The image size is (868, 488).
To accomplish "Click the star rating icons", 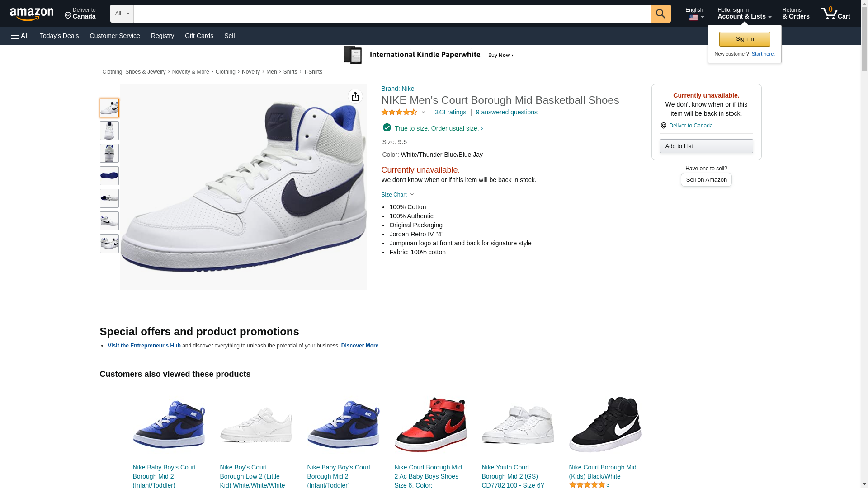I will tap(399, 112).
